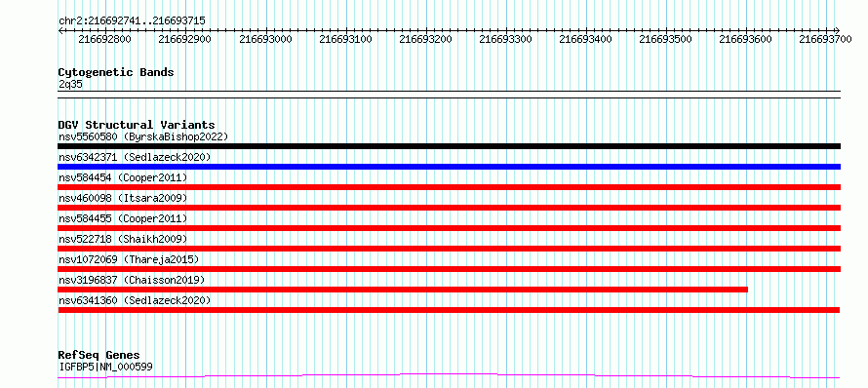Click the 2q35 cytogenetic band label
The image size is (868, 388).
[x=70, y=84]
